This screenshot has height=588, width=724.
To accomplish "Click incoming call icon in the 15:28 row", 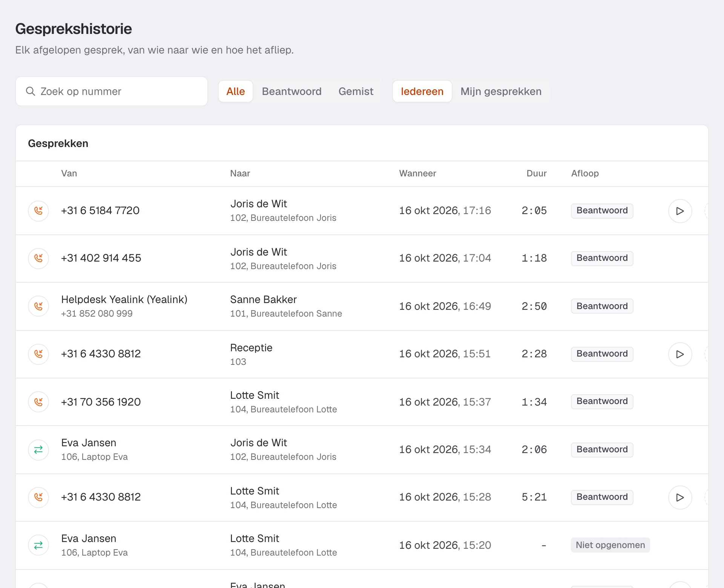I will pos(38,497).
